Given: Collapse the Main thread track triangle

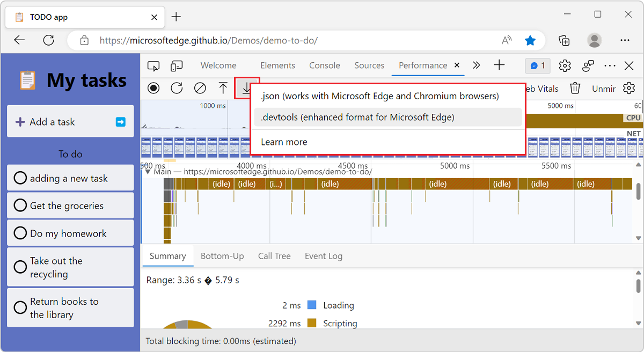Looking at the screenshot, I should click(148, 172).
